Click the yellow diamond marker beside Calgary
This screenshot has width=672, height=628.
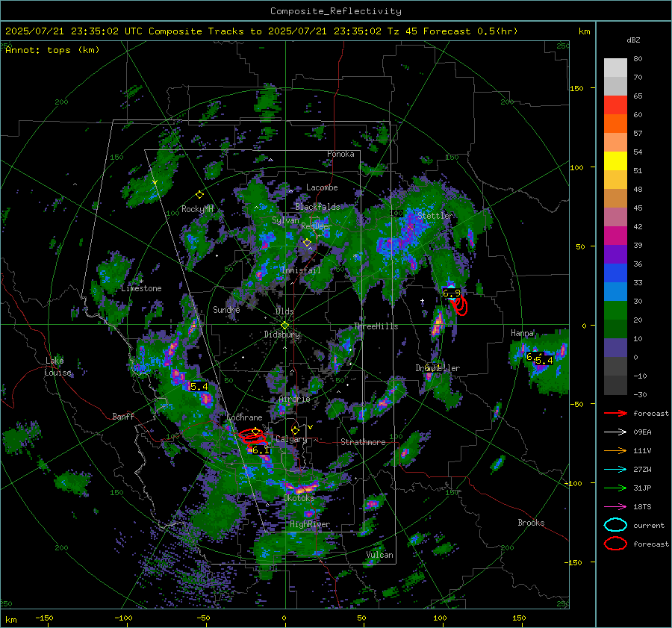(x=295, y=430)
